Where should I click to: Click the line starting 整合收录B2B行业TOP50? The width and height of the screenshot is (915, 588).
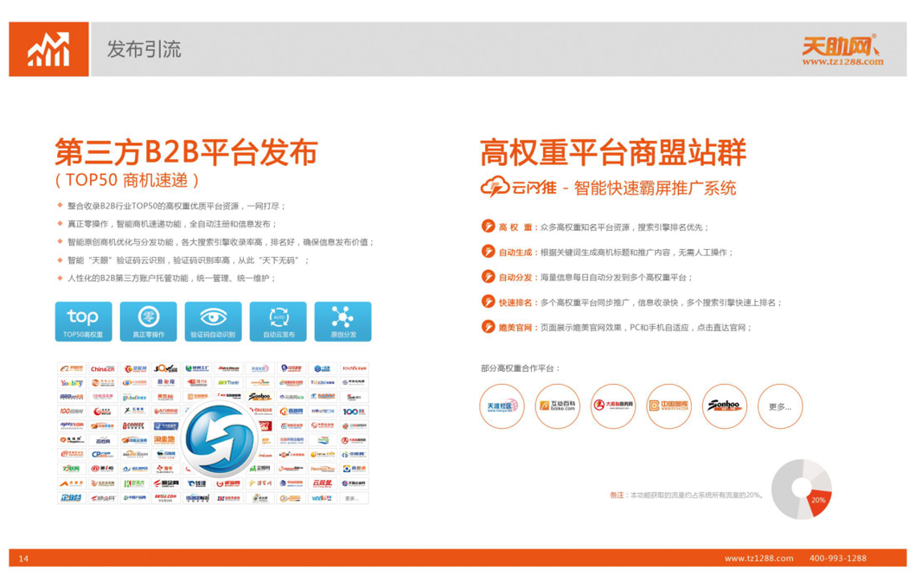pyautogui.click(x=176, y=206)
